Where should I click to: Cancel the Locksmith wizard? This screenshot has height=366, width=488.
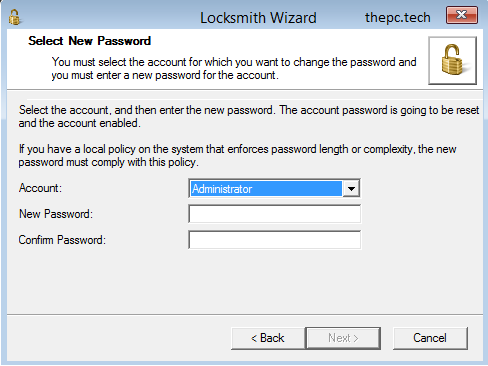point(430,338)
